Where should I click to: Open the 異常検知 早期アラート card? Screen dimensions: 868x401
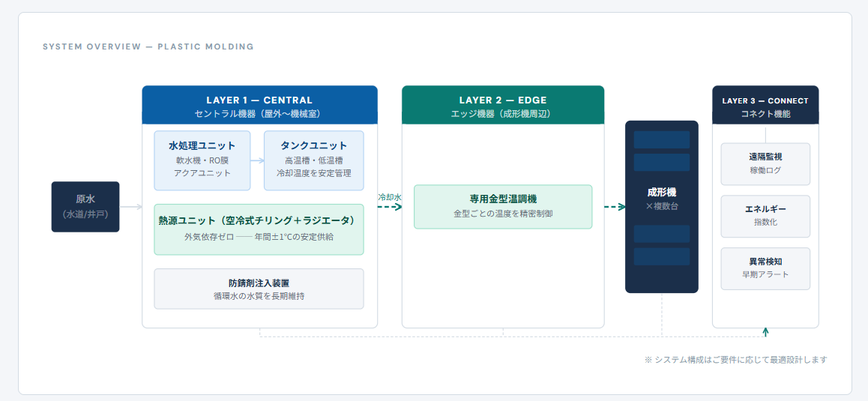point(765,268)
